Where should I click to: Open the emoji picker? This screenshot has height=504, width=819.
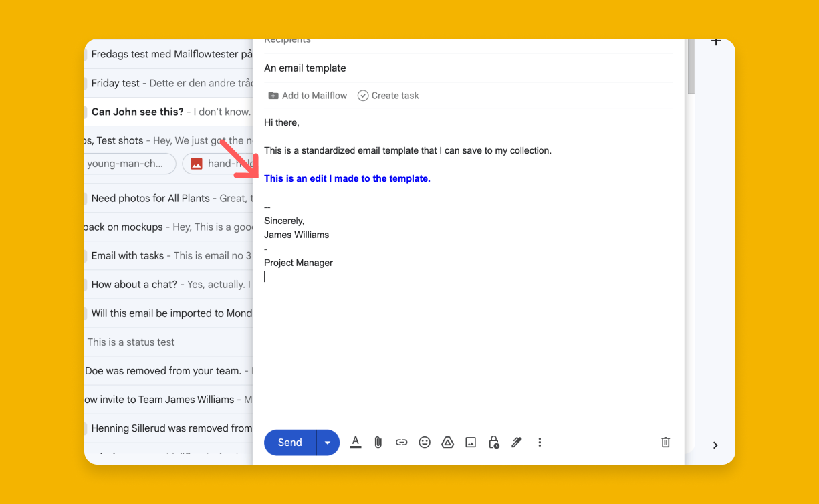pos(425,442)
